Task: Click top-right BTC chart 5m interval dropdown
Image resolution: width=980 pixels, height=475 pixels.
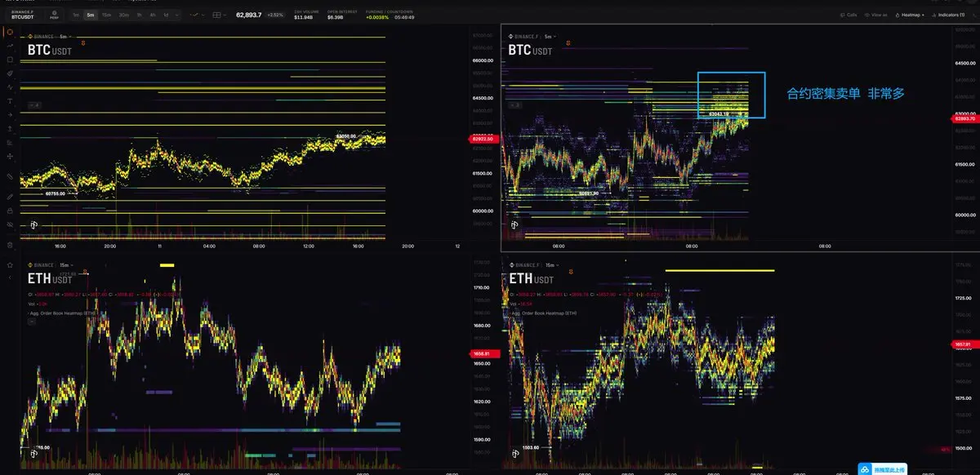Action: click(549, 37)
